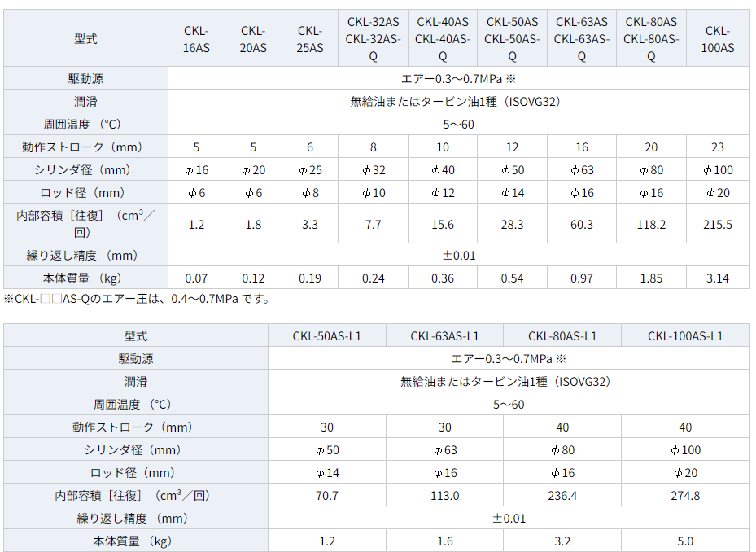Select the 236.4 internal volume cell
The width and height of the screenshot is (756, 552).
click(562, 495)
